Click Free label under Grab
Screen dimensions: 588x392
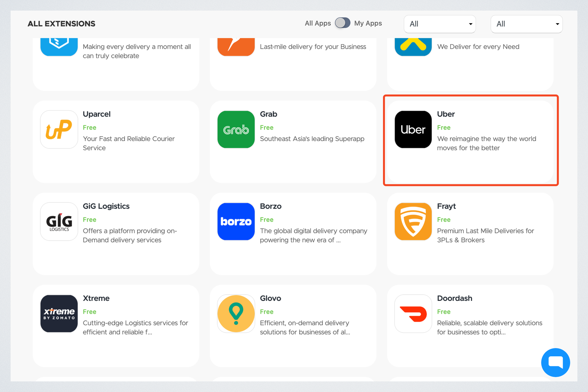[x=266, y=127]
